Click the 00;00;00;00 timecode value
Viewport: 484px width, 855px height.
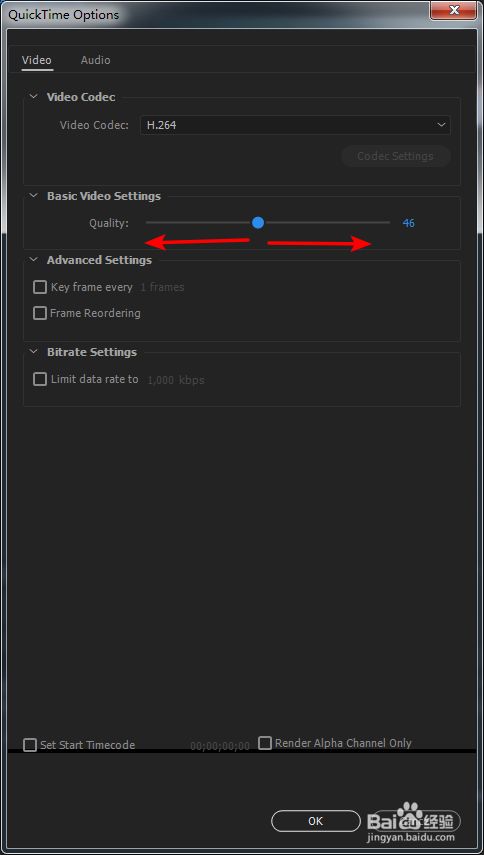(220, 746)
